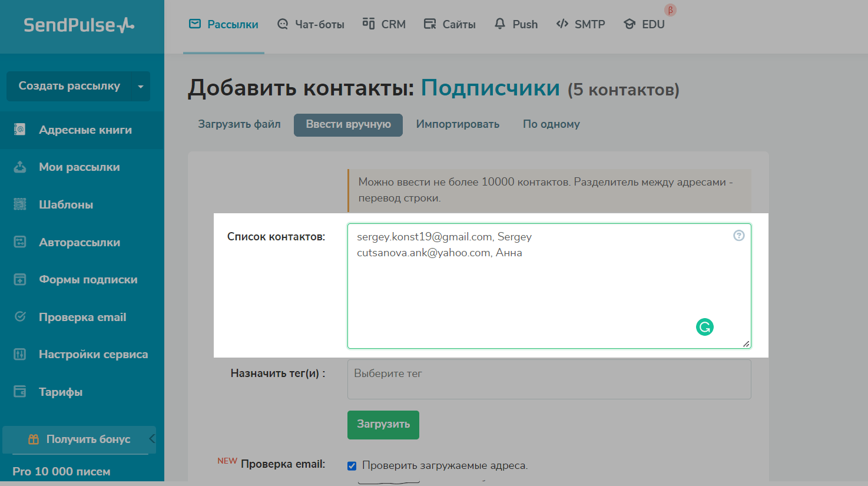Open the Подписчики address book link
868x486 pixels.
490,88
